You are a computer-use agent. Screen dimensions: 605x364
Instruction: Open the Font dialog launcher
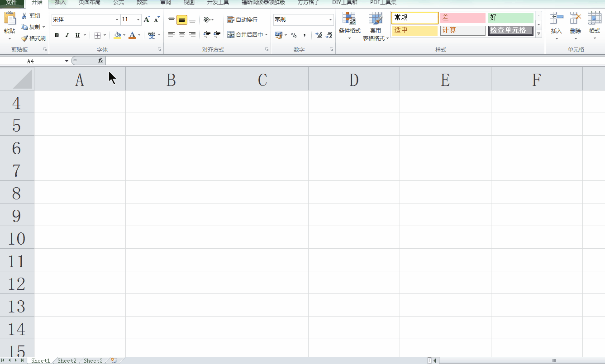[x=159, y=49]
